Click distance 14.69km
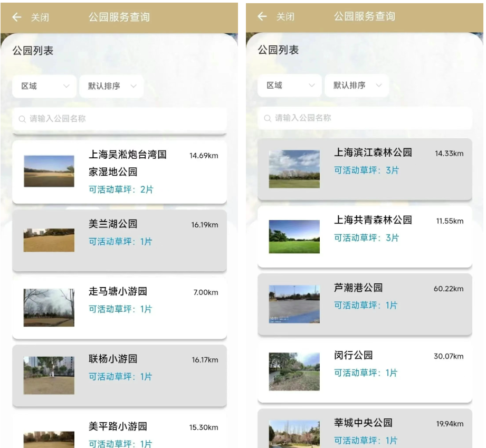This screenshot has height=448, width=486. [x=204, y=156]
